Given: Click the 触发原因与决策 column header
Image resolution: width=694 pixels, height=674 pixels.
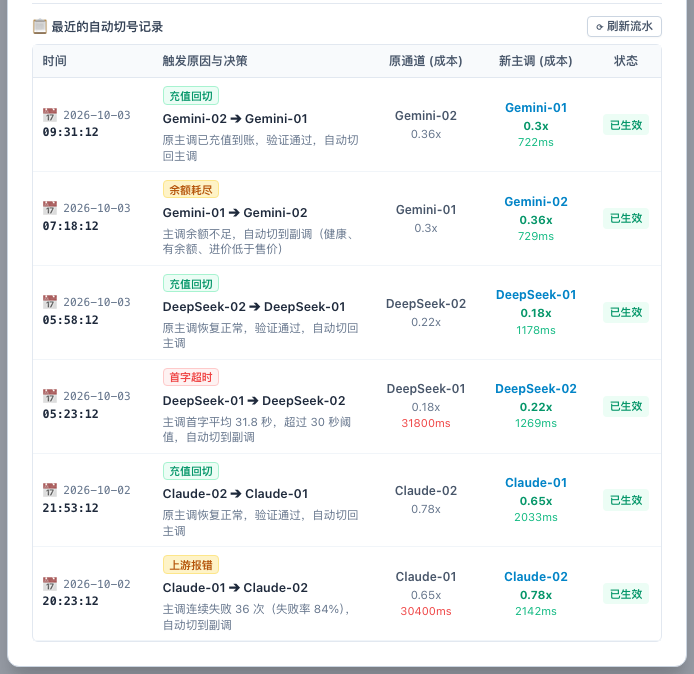Looking at the screenshot, I should point(205,61).
